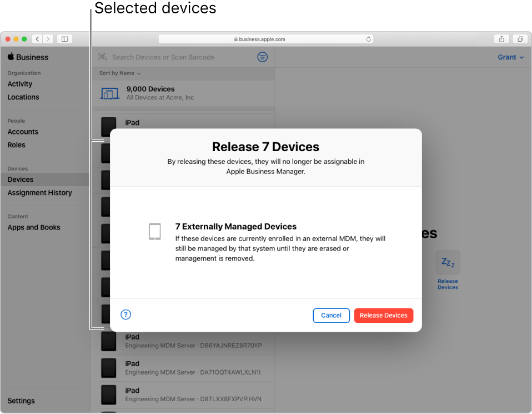
Task: Click the barcode scan icon
Action: [x=103, y=57]
